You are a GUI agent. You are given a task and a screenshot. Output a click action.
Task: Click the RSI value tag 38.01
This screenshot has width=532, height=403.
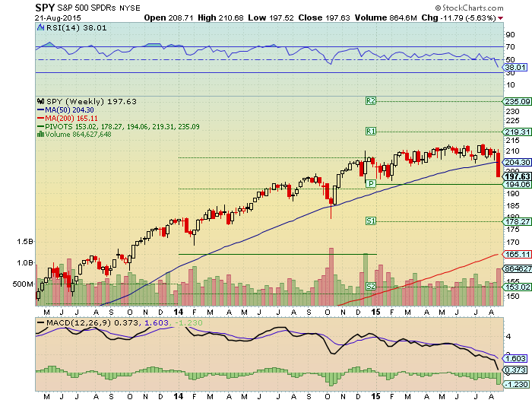pos(515,67)
